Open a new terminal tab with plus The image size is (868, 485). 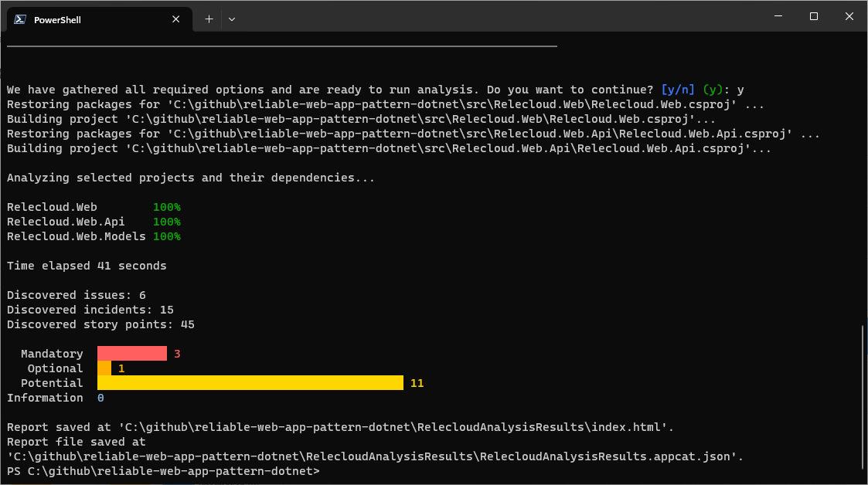point(208,19)
